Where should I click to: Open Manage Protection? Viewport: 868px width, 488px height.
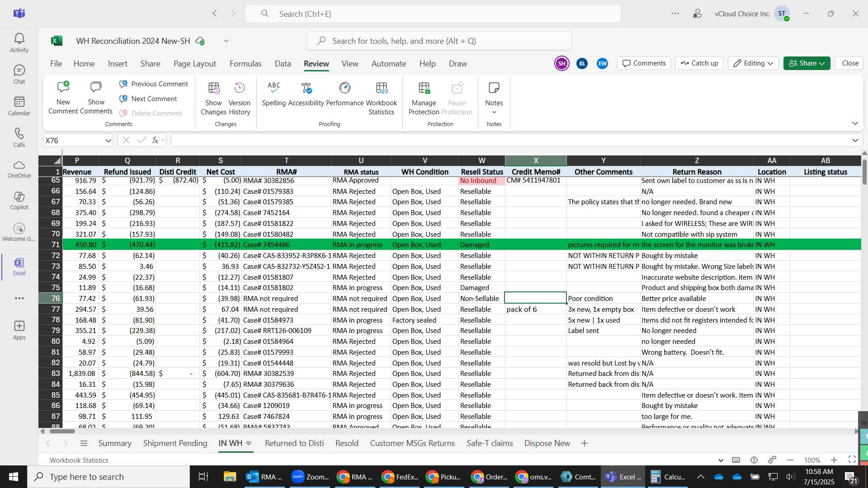[x=424, y=98]
